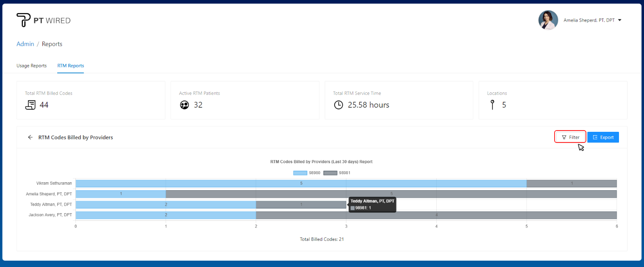
Task: Open the Filter button
Action: click(x=570, y=137)
